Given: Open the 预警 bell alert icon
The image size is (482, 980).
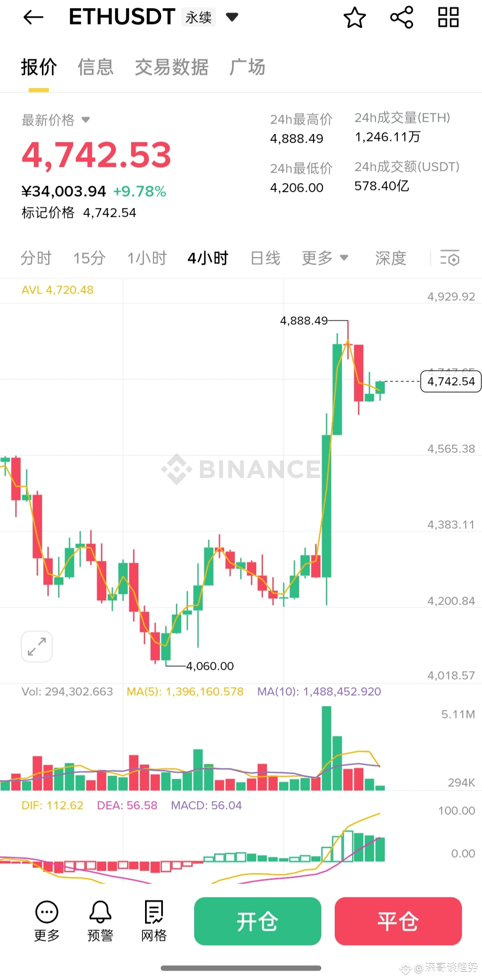Looking at the screenshot, I should tap(100, 921).
